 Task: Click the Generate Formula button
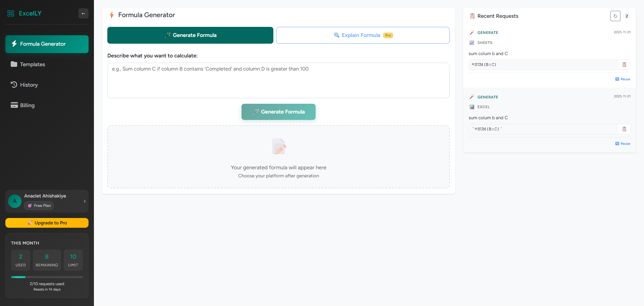click(x=278, y=112)
